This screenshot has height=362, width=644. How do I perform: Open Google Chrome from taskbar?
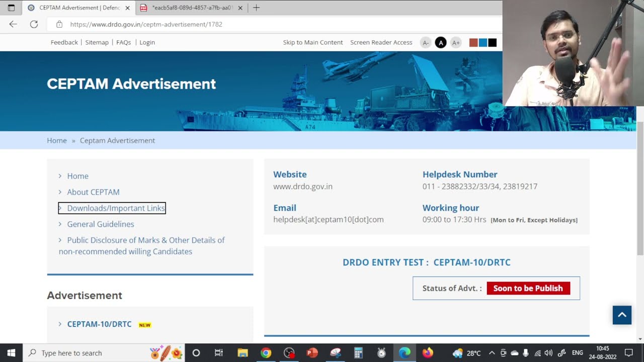pos(266,353)
